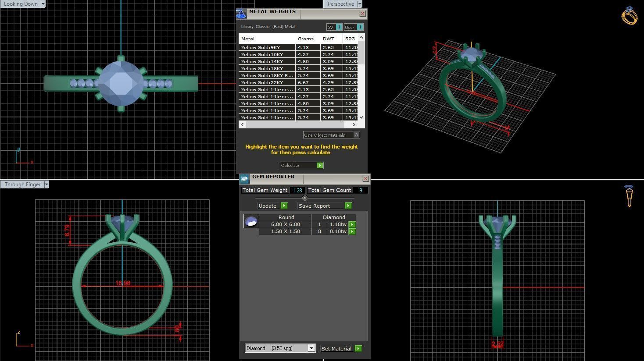Click the green arrow beside Set Material
This screenshot has width=644, height=361.
coord(358,348)
